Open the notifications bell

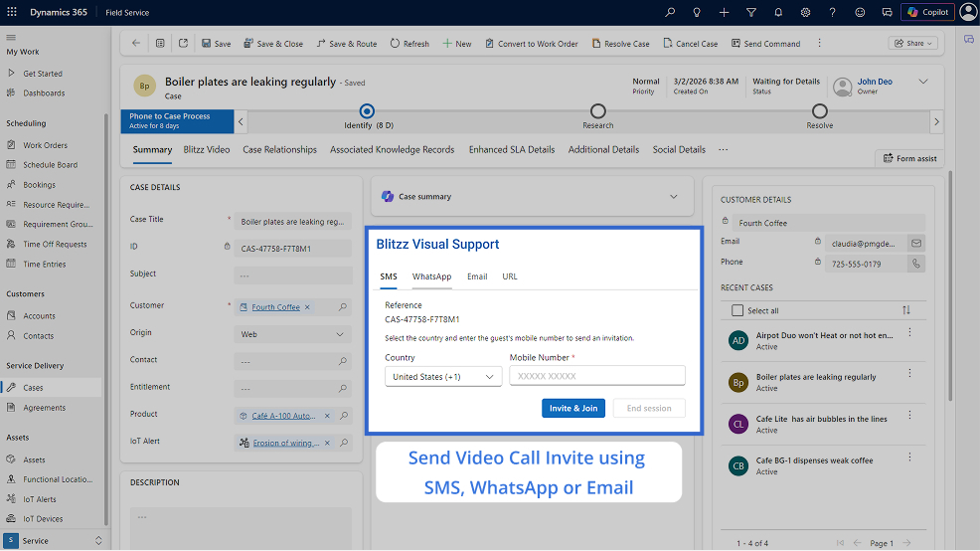pyautogui.click(x=778, y=12)
